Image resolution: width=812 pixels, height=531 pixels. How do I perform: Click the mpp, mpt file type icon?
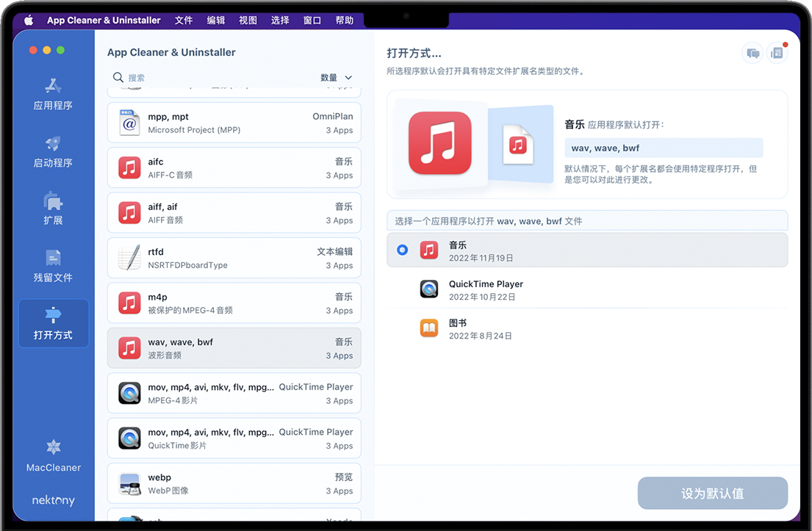129,123
